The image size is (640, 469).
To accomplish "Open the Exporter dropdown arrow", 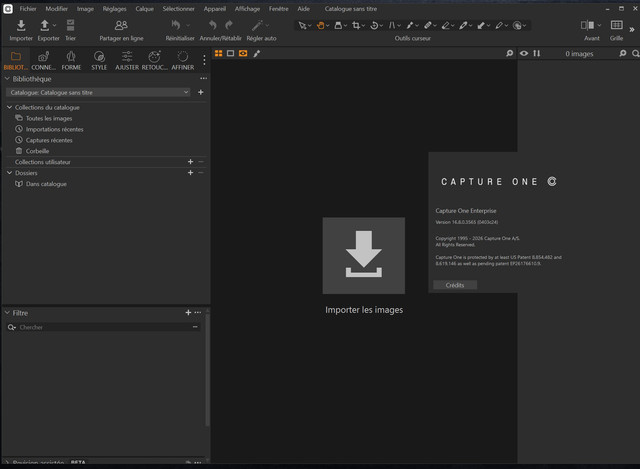I will (54, 25).
